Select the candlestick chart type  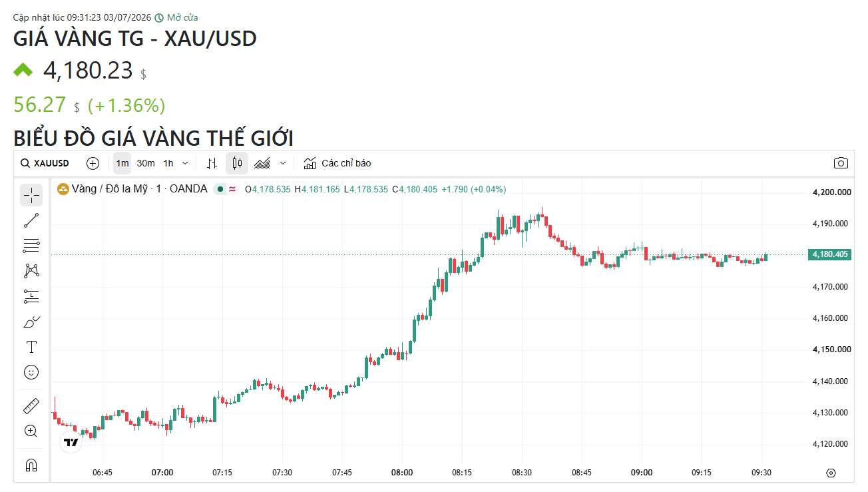coord(237,163)
